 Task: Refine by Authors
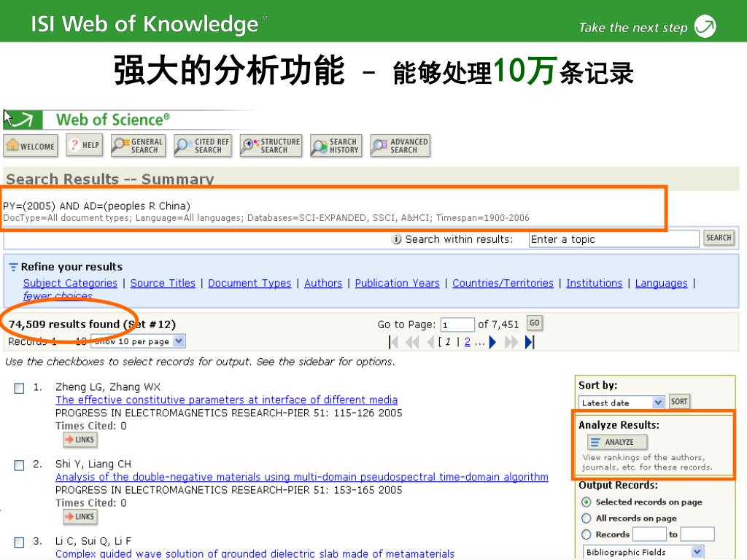323,283
